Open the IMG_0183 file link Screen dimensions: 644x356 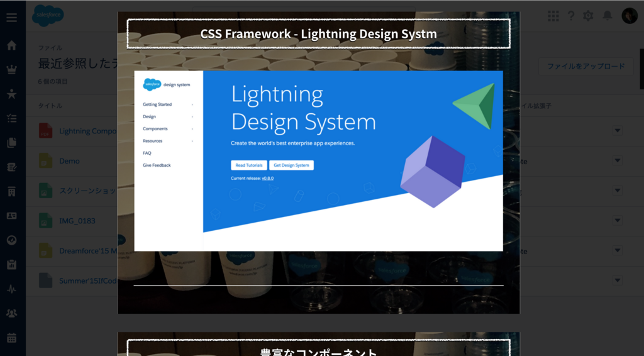(77, 221)
